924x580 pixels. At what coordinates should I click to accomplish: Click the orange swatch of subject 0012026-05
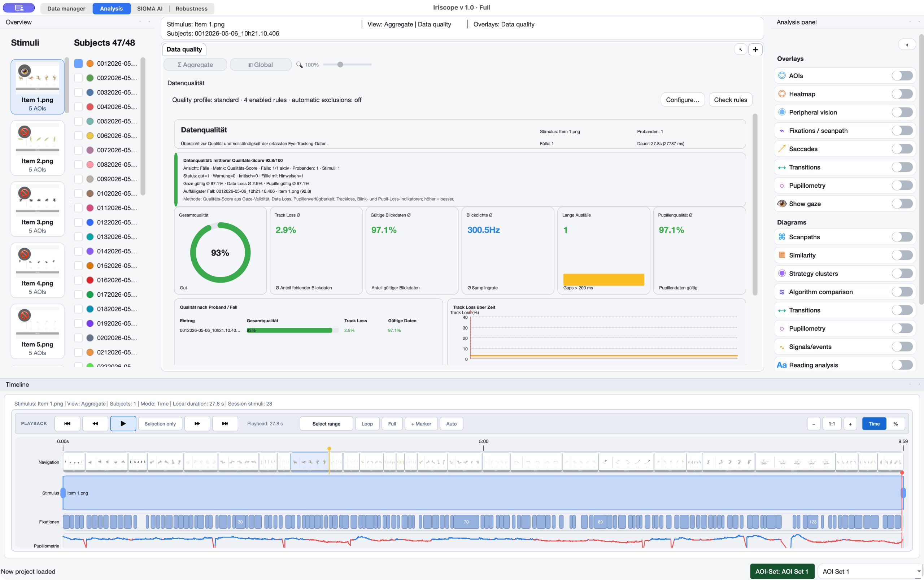click(90, 63)
